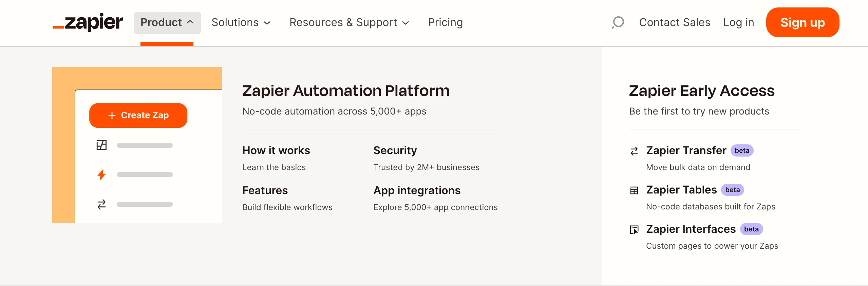Open the Security page
This screenshot has width=868, height=286.
395,150
